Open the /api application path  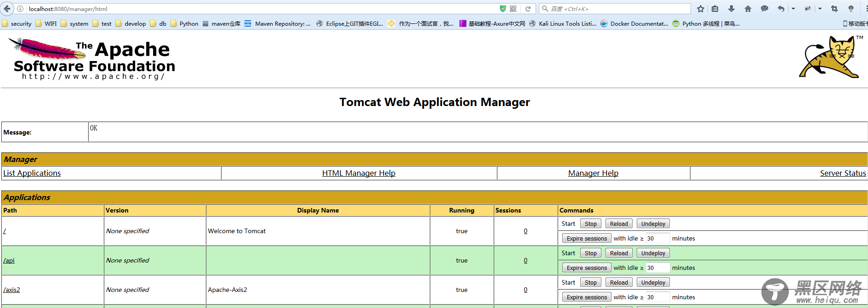9,260
